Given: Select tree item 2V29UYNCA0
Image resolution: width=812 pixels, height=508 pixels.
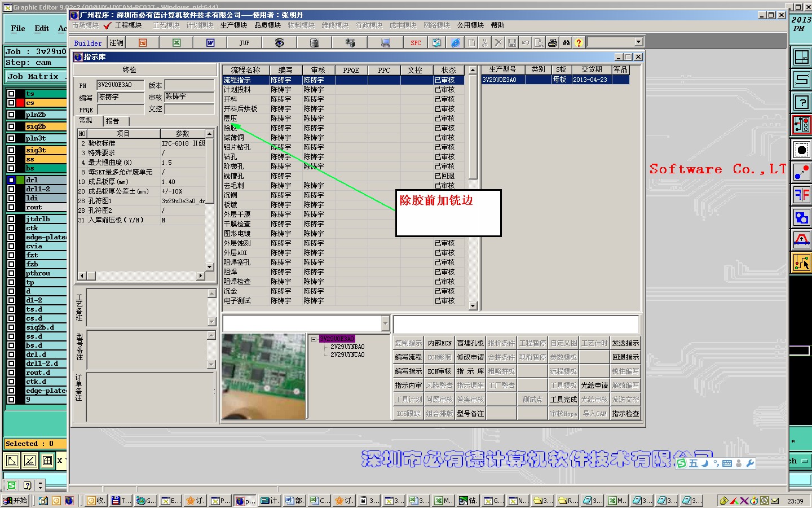Looking at the screenshot, I should [x=347, y=354].
